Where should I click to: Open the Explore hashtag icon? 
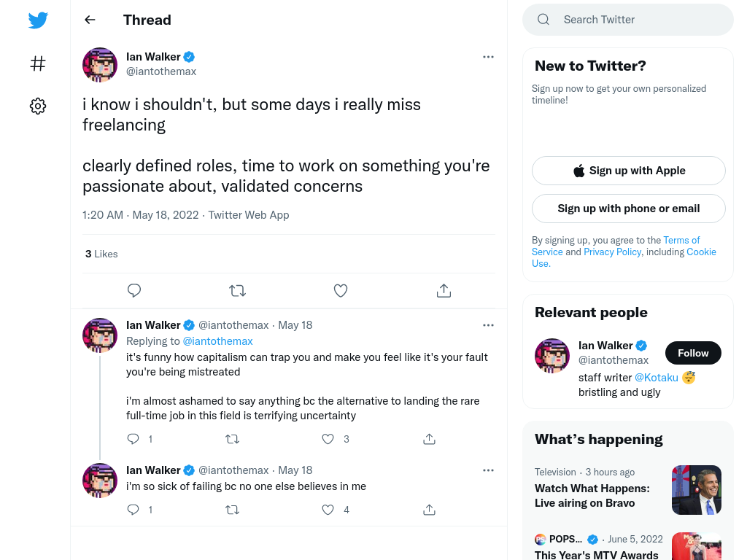pos(38,63)
